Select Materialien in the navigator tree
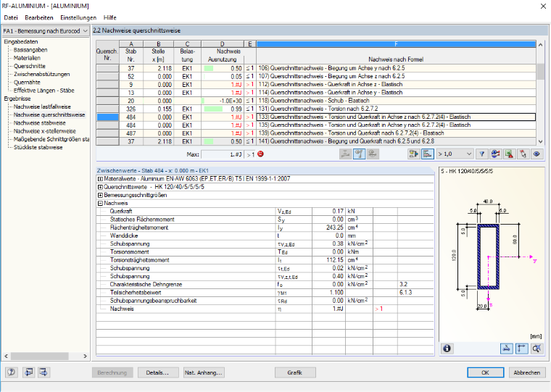Viewport: 551px width, 392px height. pyautogui.click(x=27, y=58)
